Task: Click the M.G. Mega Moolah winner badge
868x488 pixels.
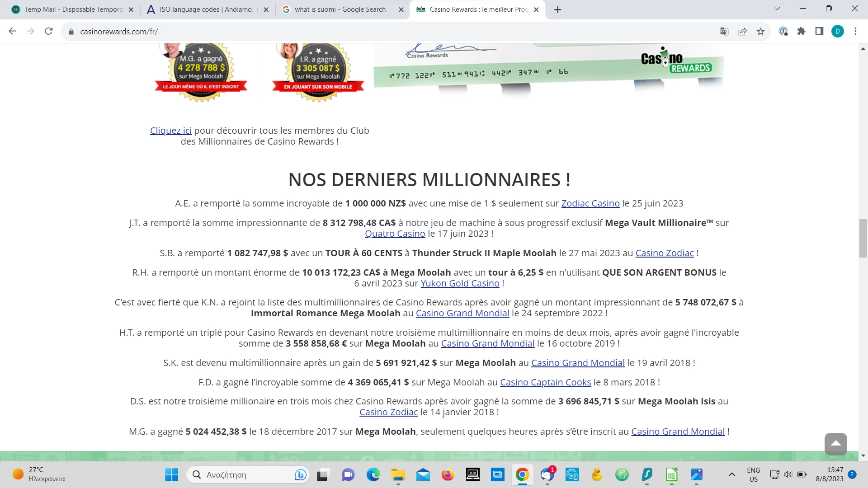Action: [201, 72]
